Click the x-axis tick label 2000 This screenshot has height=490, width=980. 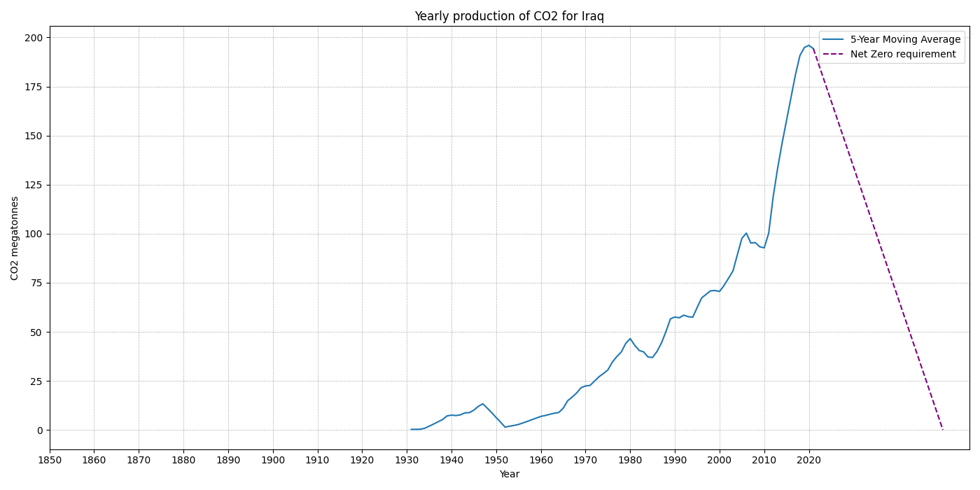pyautogui.click(x=720, y=461)
